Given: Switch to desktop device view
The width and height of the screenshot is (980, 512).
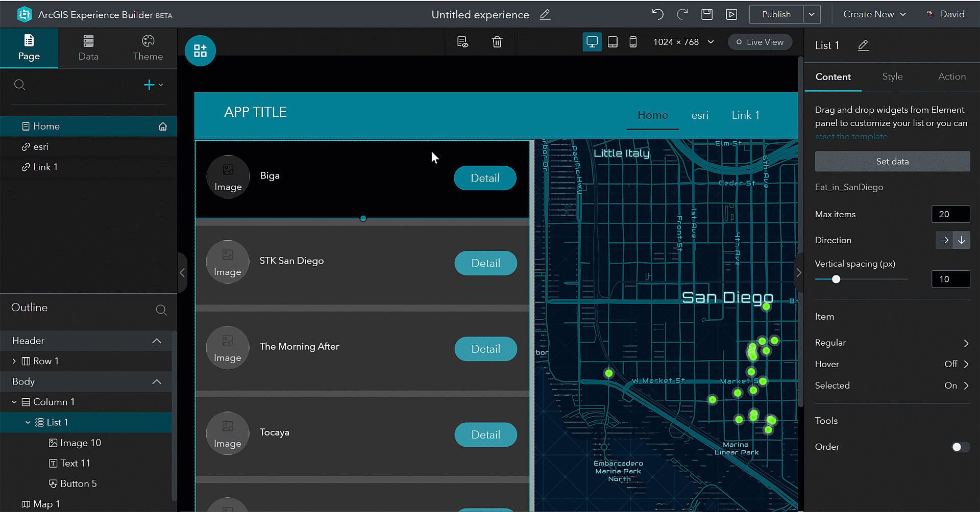Looking at the screenshot, I should pyautogui.click(x=592, y=42).
